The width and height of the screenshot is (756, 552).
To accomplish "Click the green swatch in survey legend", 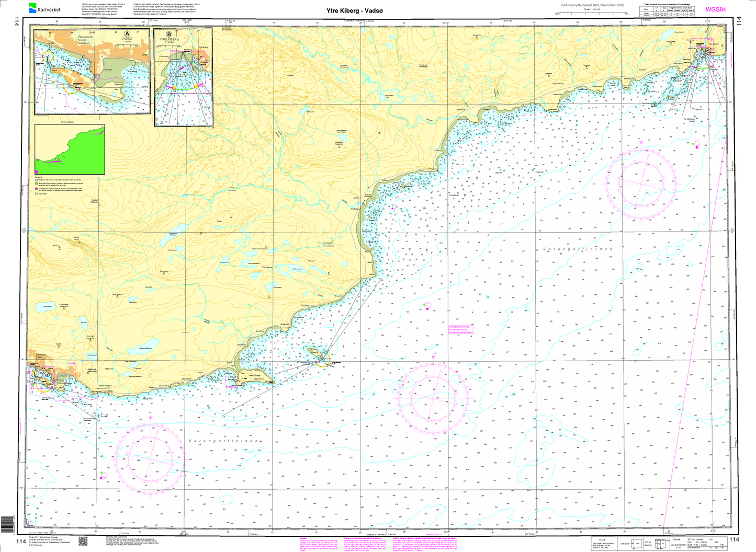I will pyautogui.click(x=36, y=184).
